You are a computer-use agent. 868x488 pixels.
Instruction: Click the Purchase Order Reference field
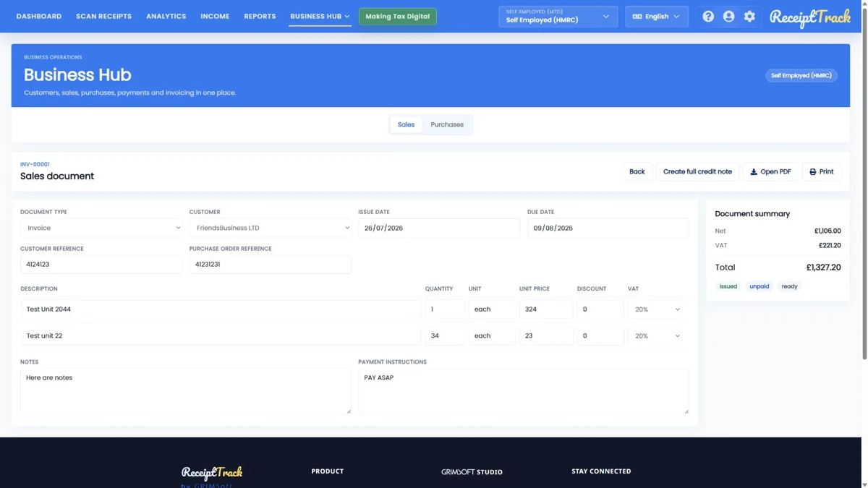click(x=271, y=265)
